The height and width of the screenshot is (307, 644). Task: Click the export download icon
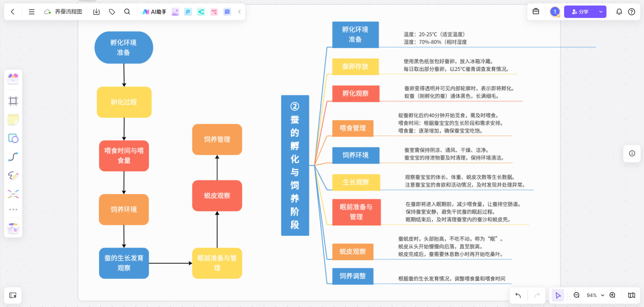(96, 12)
